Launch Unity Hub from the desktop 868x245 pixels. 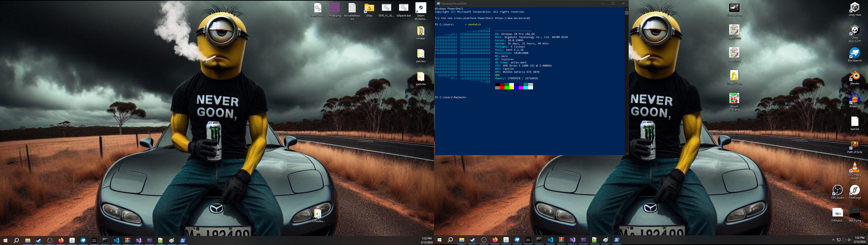coord(854,10)
